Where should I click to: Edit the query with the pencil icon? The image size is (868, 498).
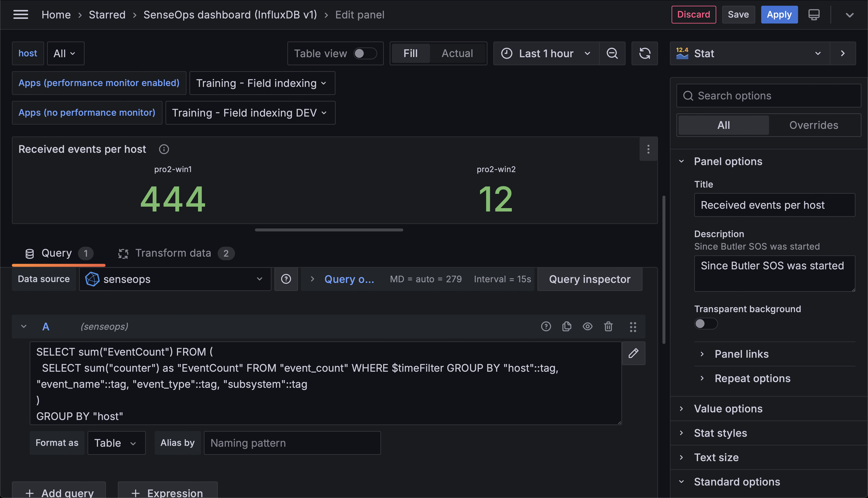(x=634, y=353)
